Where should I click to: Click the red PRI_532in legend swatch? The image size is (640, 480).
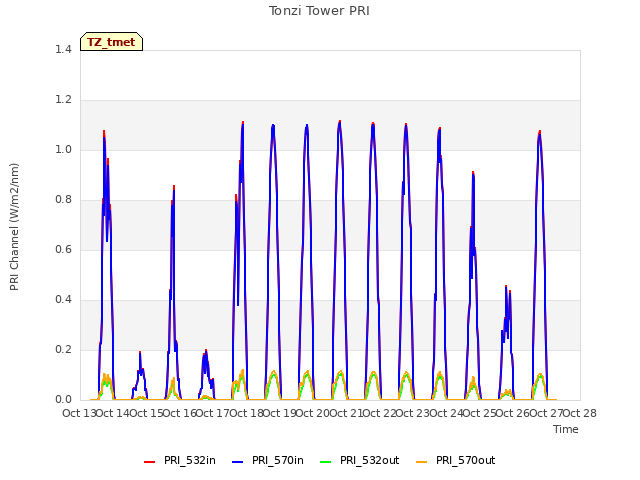(149, 461)
